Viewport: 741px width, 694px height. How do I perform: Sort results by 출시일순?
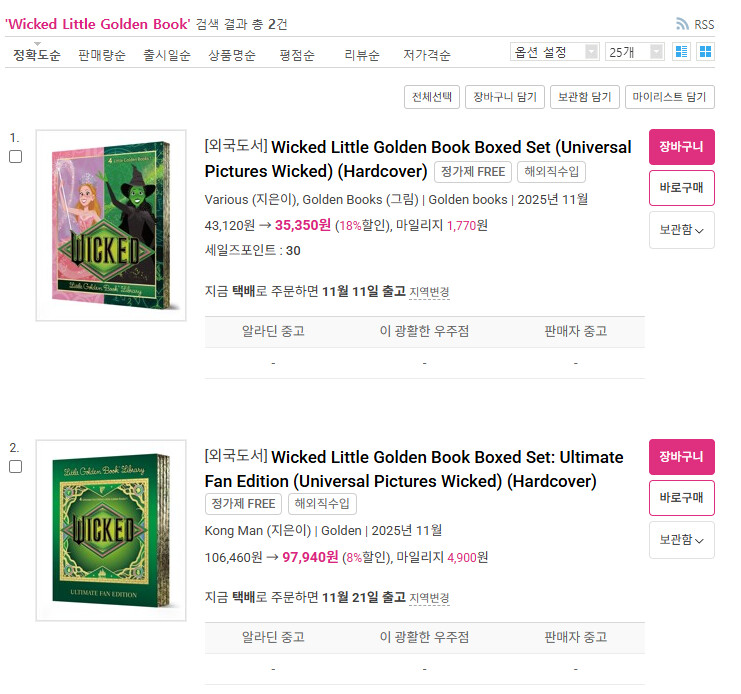tap(167, 55)
